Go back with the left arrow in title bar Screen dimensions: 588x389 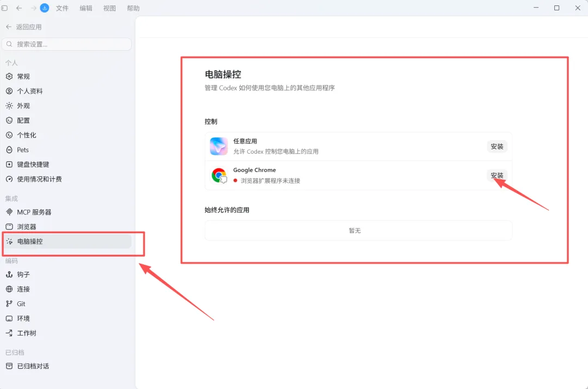click(x=19, y=8)
